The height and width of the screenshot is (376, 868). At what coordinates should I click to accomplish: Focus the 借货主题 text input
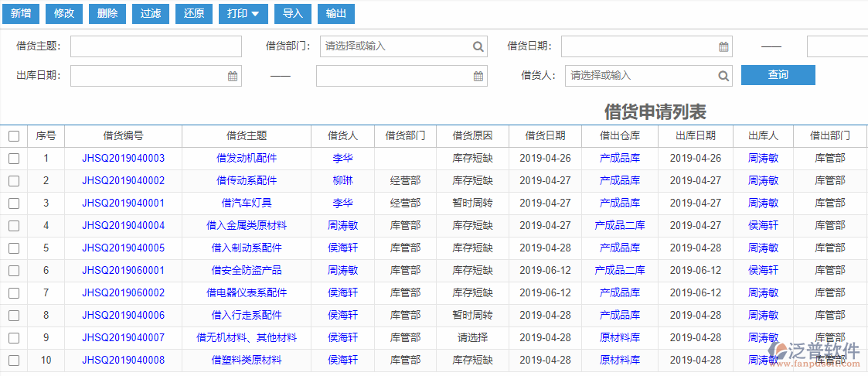click(156, 46)
